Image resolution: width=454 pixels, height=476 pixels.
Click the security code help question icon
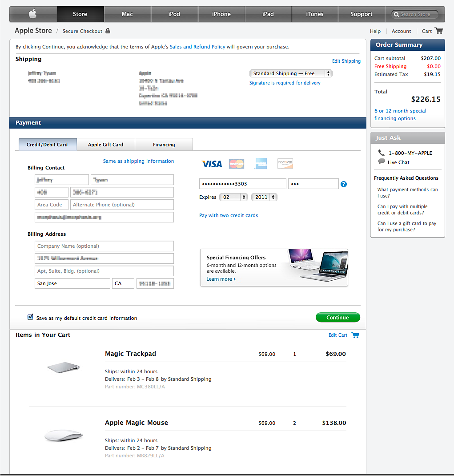[x=344, y=184]
